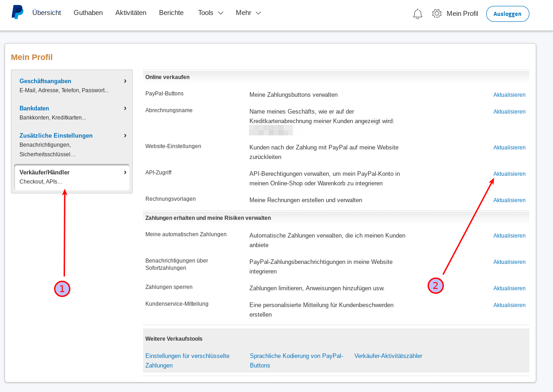Click the 'Kundenservice-Mitteilung' row label
This screenshot has width=553, height=392.
click(x=177, y=304)
